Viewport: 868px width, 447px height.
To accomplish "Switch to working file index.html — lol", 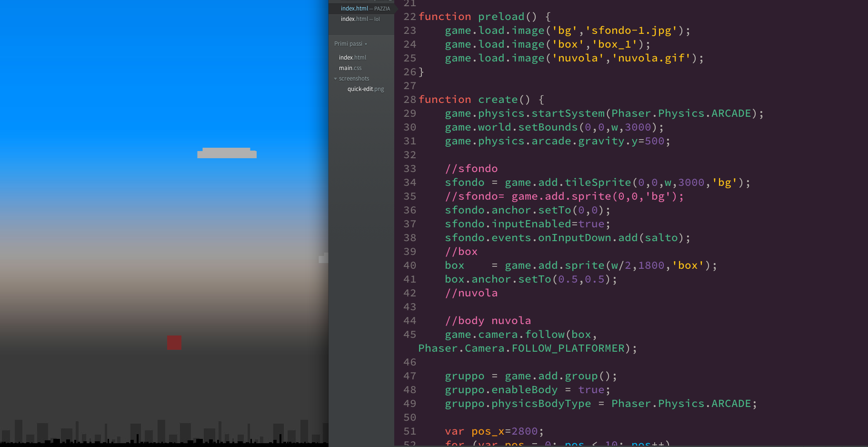I will tap(361, 19).
